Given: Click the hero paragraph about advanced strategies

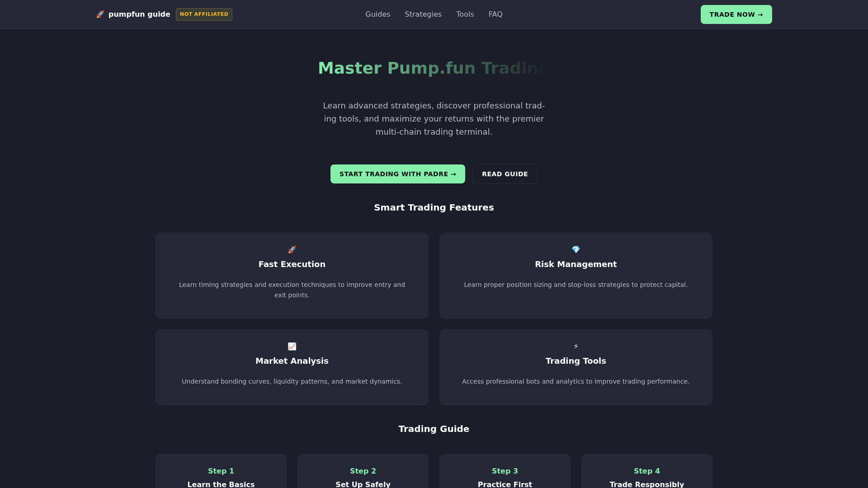Looking at the screenshot, I should click(x=434, y=119).
